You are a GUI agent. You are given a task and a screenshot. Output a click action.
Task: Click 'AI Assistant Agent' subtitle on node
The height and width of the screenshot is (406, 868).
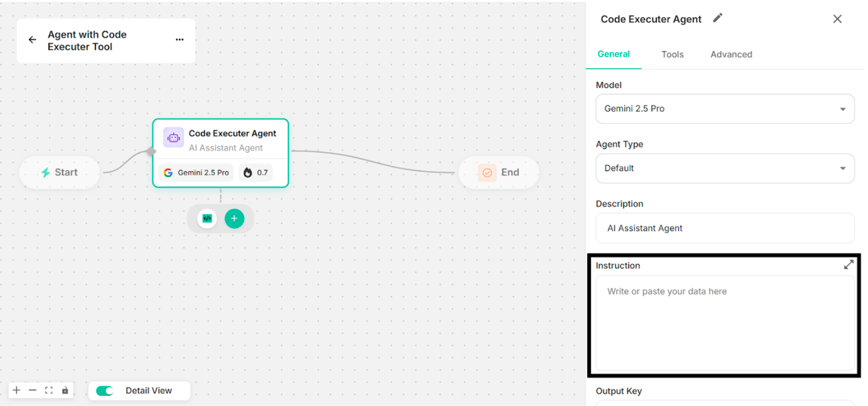(x=226, y=148)
